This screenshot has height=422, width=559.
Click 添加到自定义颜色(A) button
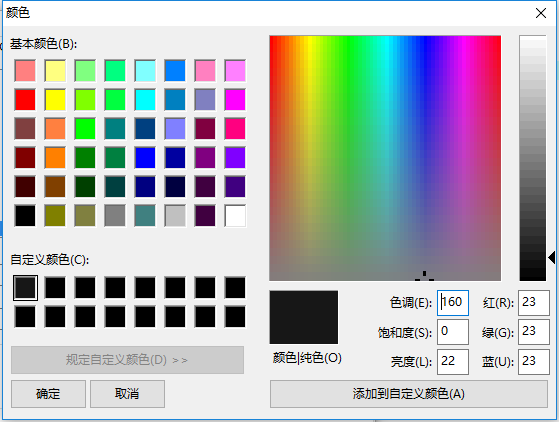pyautogui.click(x=409, y=394)
